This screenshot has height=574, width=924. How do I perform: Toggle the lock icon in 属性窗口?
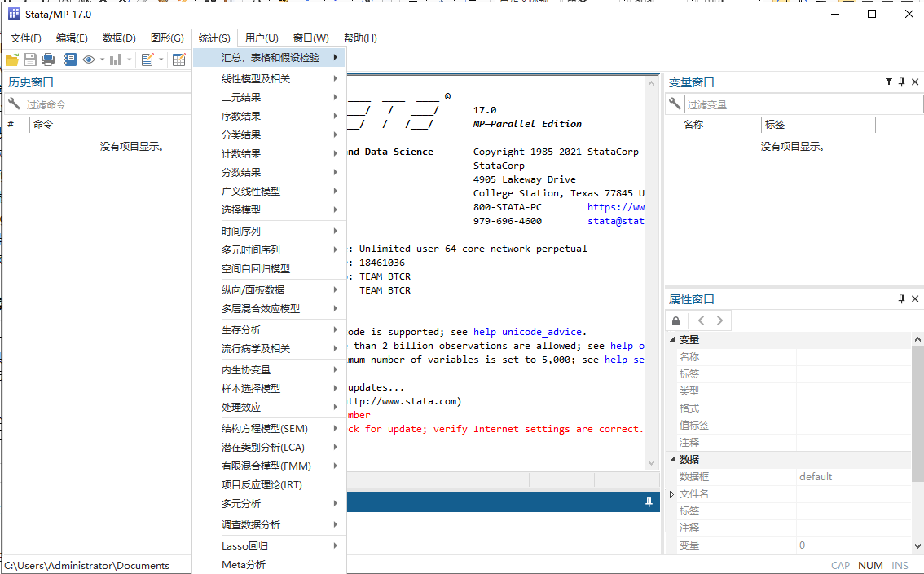coord(678,320)
